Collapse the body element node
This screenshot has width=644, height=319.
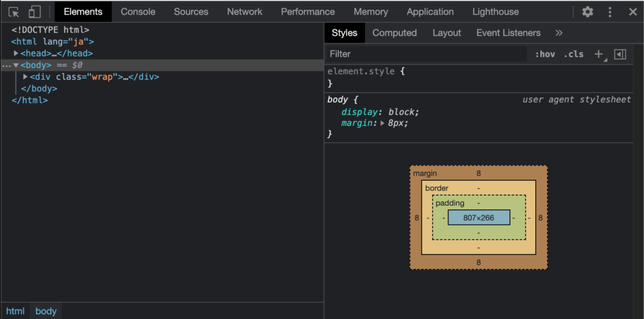point(16,65)
